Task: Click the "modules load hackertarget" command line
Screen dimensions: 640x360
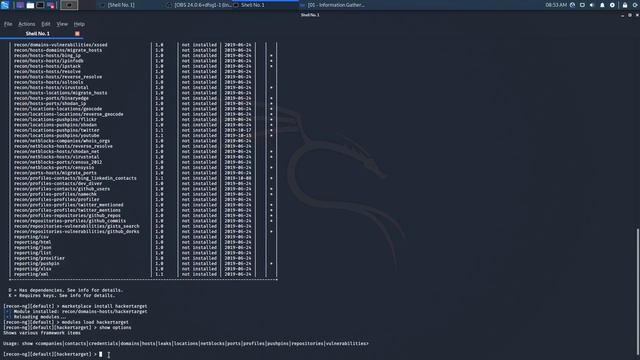Action: coord(66,322)
